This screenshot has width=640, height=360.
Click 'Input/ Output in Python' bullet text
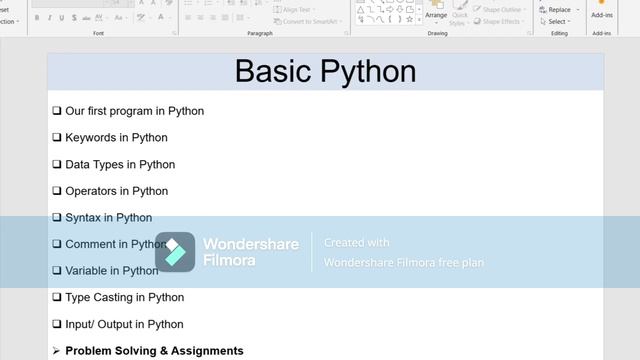point(124,324)
